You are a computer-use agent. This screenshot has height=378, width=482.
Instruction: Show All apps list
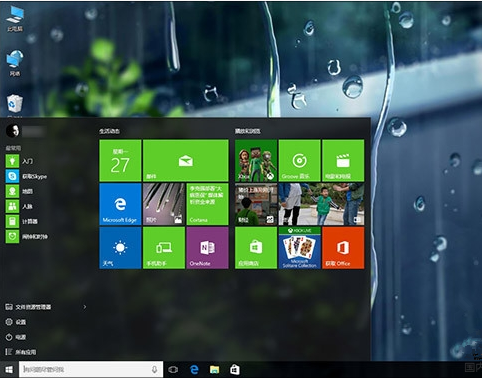(21, 352)
